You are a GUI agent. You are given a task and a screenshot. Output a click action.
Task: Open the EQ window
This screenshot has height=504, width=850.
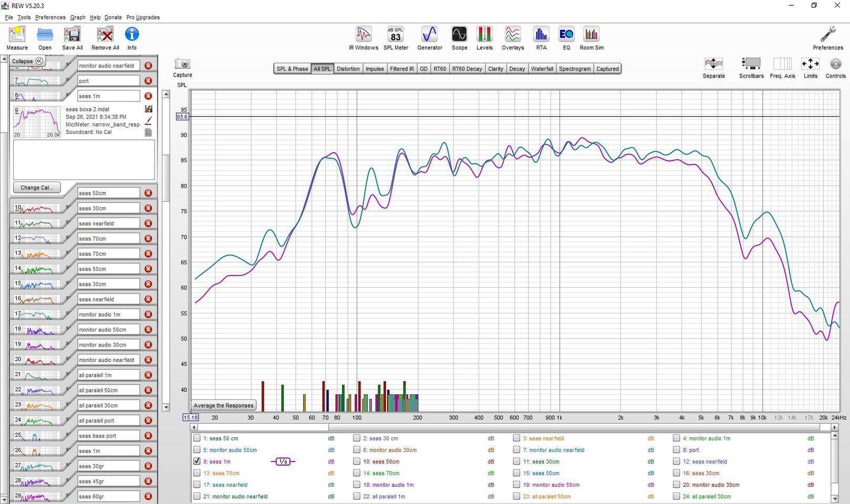point(566,38)
